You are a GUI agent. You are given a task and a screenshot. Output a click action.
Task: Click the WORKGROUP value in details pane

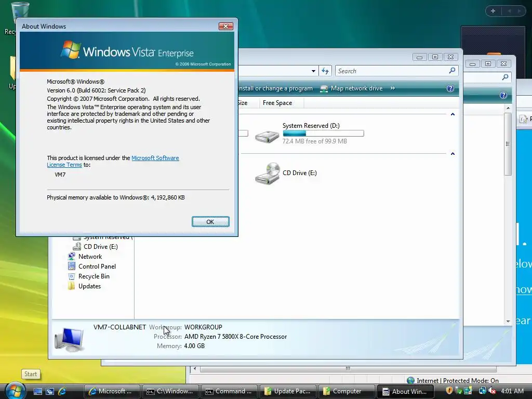203,327
